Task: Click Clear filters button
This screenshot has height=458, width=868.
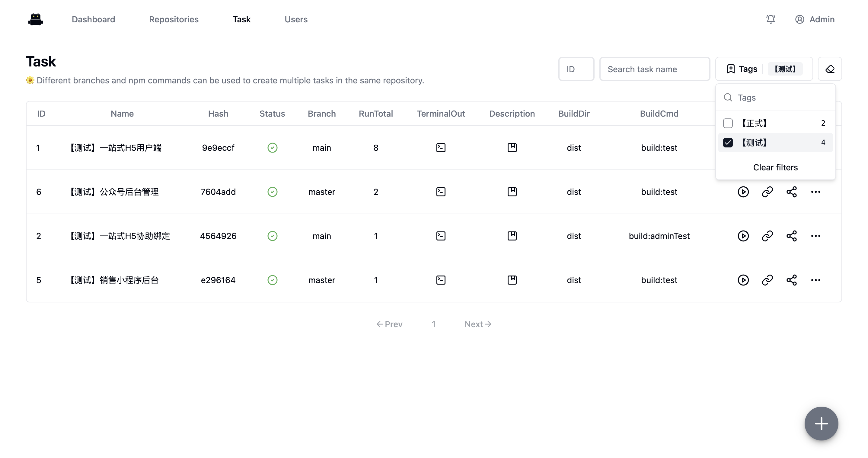Action: point(775,167)
